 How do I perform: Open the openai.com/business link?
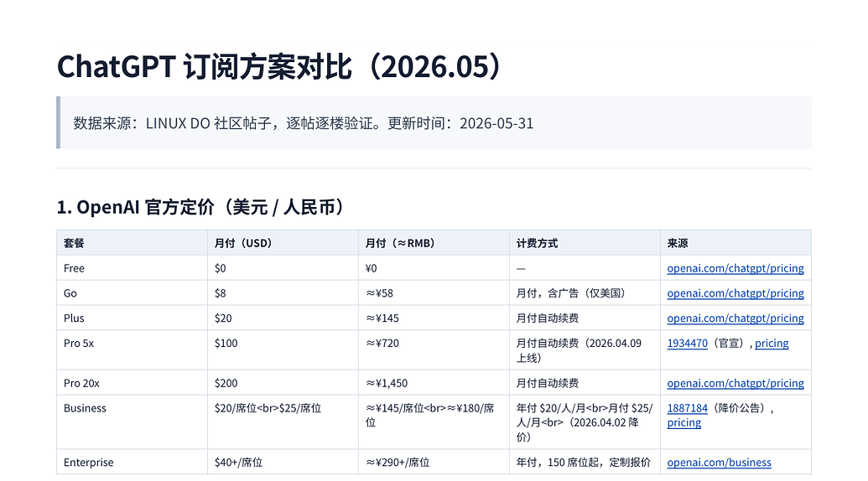click(719, 463)
